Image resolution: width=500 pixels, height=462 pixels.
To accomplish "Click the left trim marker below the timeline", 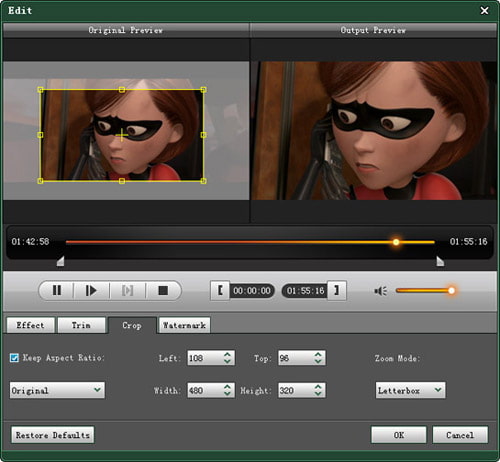I will coord(60,261).
